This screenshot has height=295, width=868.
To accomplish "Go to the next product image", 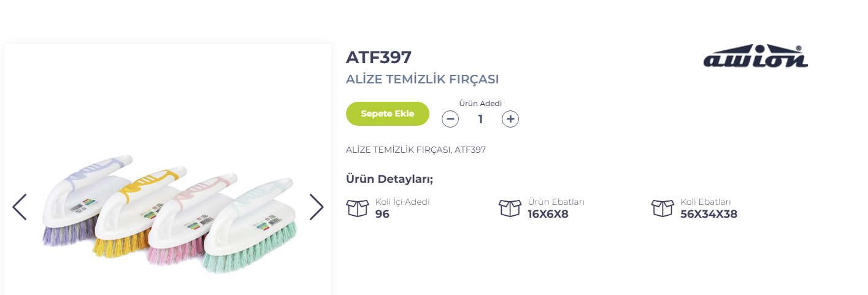I will pos(316,207).
